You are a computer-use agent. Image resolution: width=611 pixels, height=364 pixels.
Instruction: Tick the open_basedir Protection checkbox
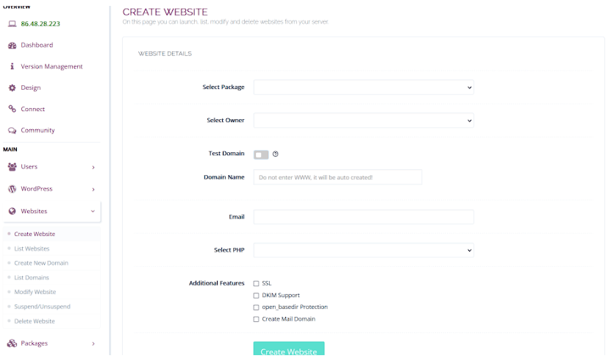[x=256, y=307]
